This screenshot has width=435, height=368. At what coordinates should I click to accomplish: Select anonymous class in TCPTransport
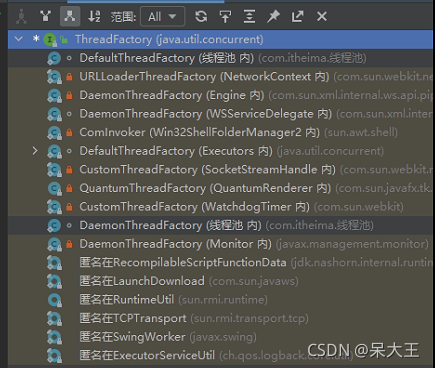221,318
